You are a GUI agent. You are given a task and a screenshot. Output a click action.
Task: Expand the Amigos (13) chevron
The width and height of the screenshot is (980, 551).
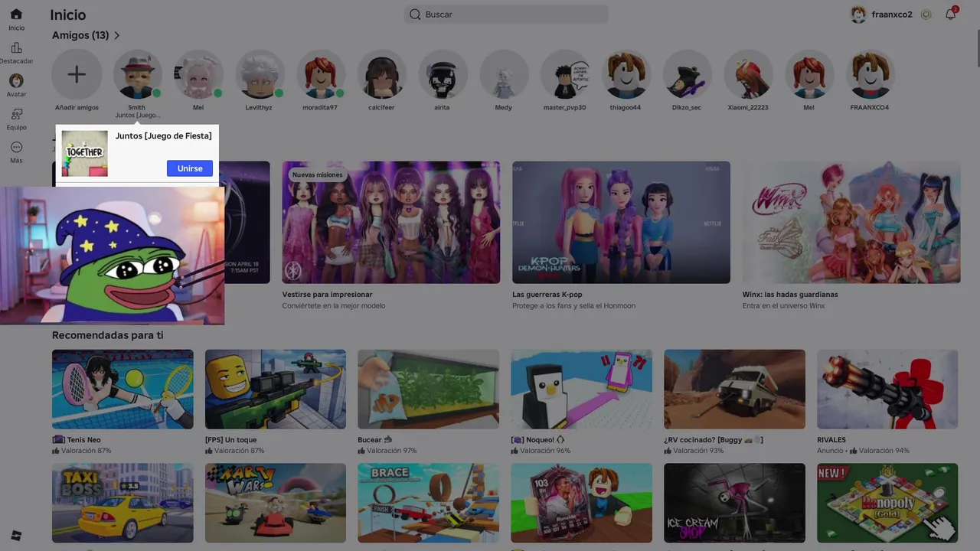click(x=117, y=35)
